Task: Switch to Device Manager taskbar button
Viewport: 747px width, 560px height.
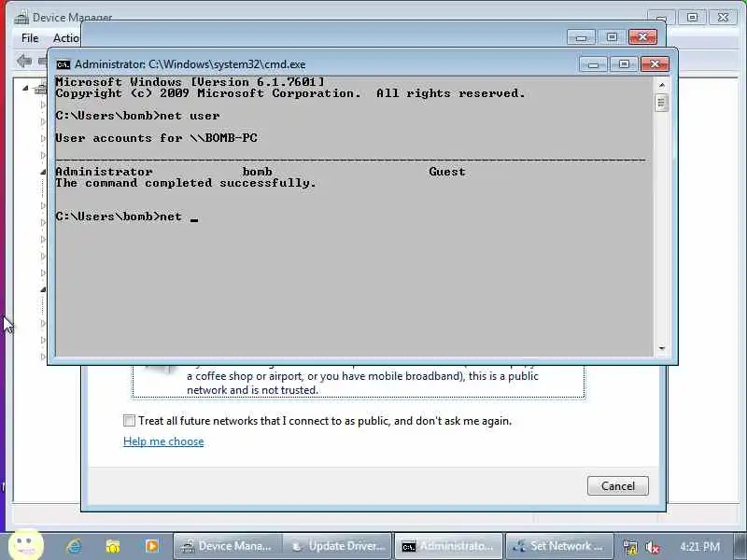Action: tap(228, 546)
